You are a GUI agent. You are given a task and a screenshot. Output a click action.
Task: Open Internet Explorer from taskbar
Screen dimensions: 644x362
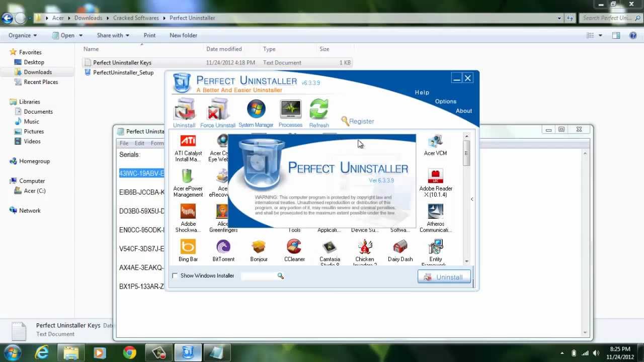(41, 353)
